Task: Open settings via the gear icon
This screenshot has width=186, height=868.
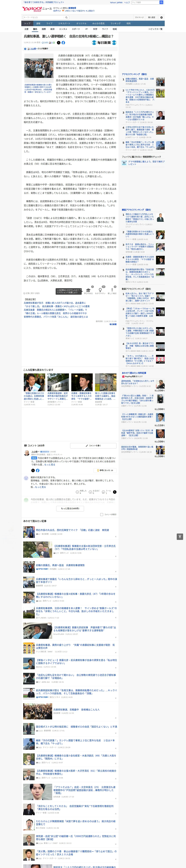Action: tap(161, 17)
